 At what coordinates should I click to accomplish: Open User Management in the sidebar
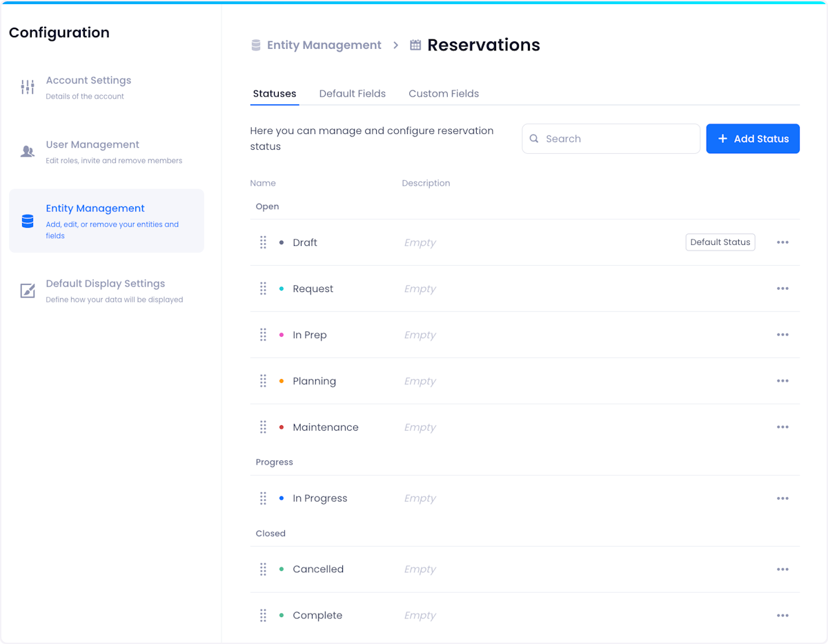[106, 152]
